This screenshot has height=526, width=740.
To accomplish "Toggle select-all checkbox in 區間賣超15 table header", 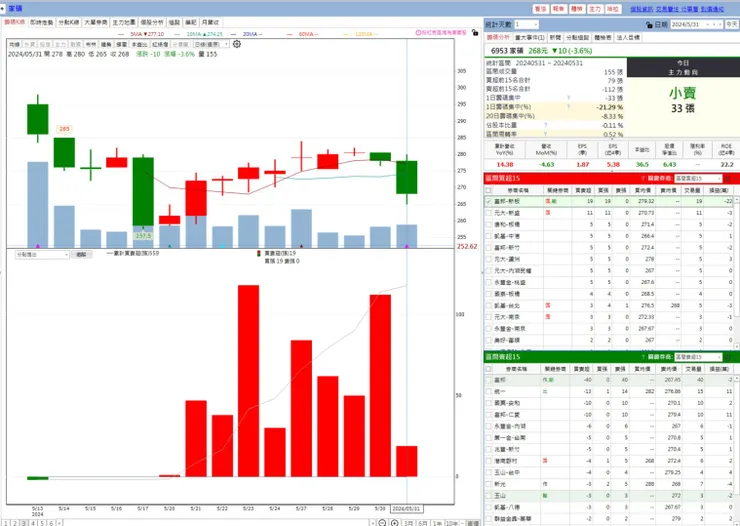I will coord(488,368).
